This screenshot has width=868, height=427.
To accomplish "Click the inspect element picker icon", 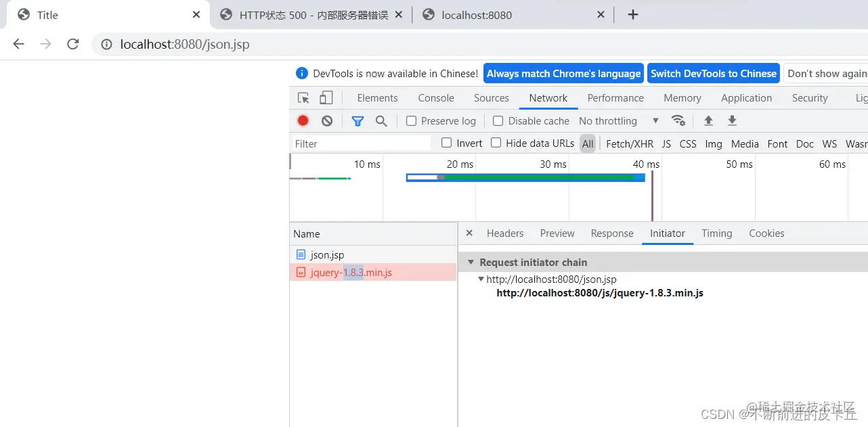I will coord(303,98).
